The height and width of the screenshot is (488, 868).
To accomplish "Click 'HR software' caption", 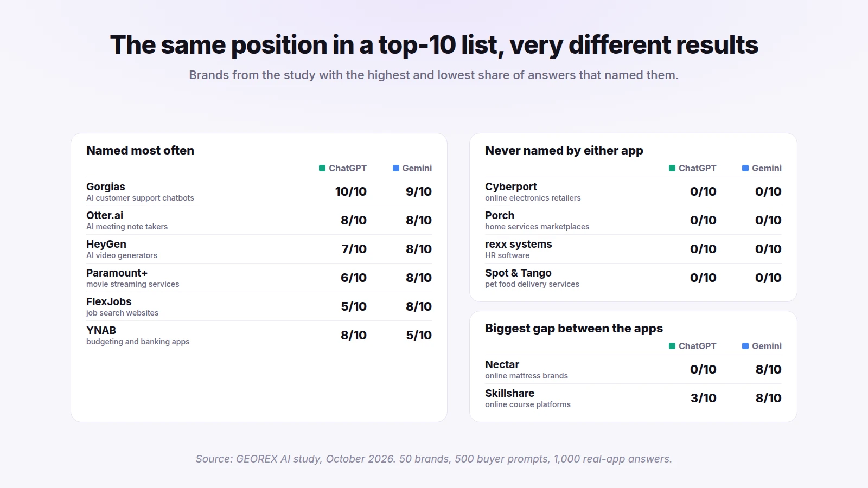I will coord(507,255).
